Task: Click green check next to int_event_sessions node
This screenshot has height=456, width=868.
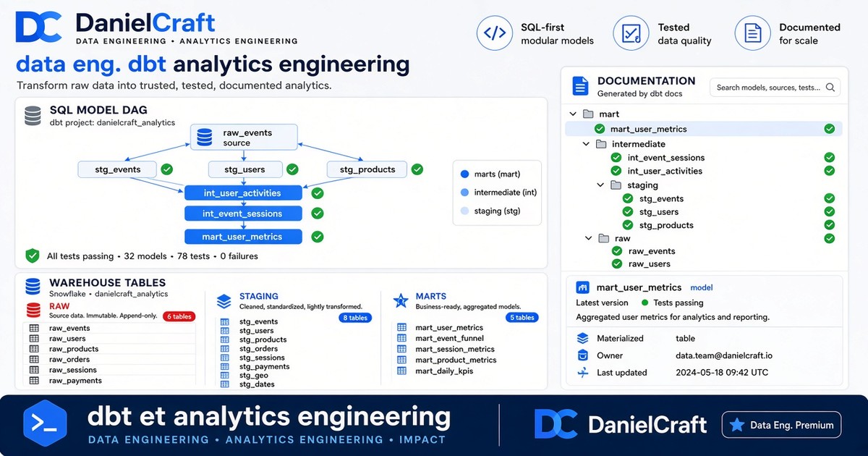Action: 318,214
